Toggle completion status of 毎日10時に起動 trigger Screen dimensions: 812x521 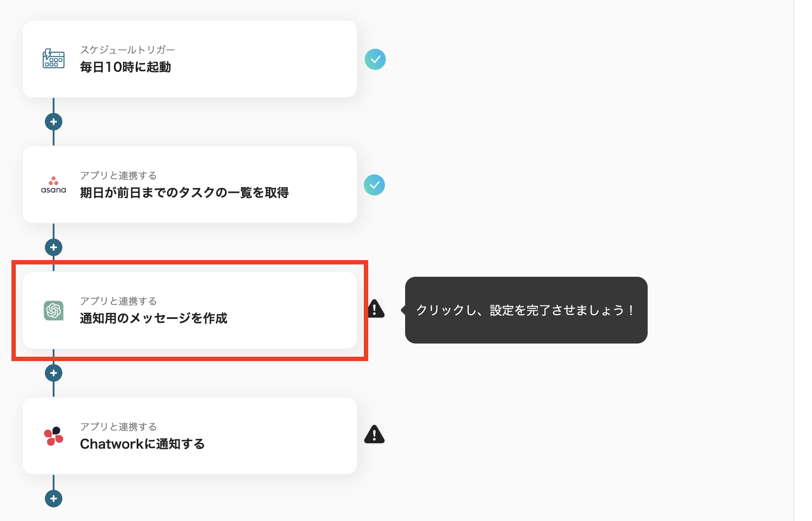point(375,59)
